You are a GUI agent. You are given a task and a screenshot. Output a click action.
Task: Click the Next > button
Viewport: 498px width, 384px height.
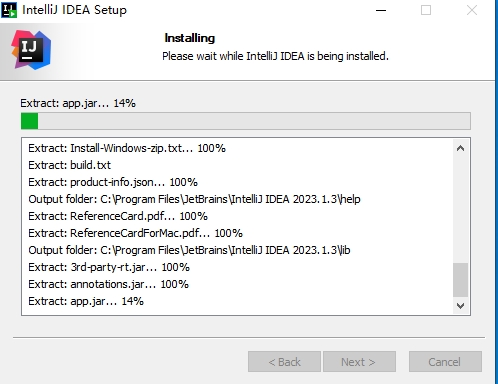point(359,362)
